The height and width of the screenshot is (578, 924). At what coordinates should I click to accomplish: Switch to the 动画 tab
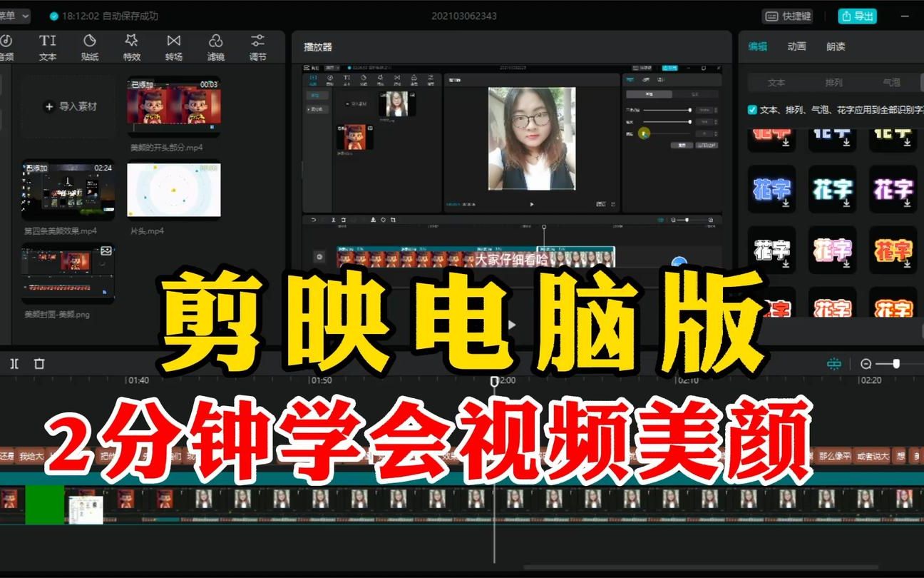click(796, 46)
